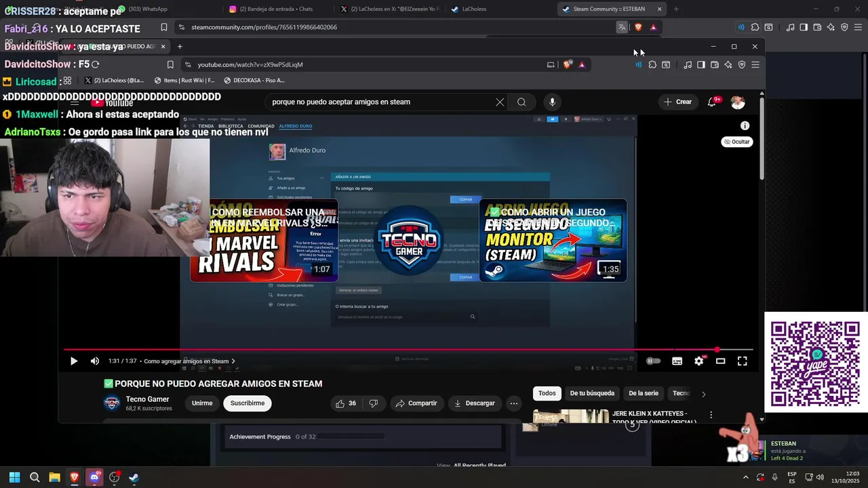868x488 pixels.
Task: Toggle subtitles in the video player
Action: pyautogui.click(x=677, y=361)
